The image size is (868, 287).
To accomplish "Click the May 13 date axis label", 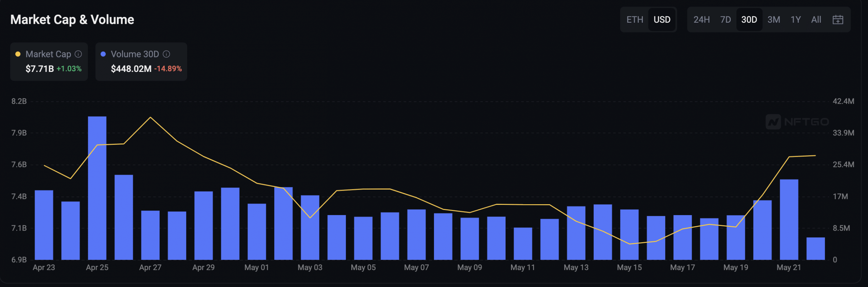I will (x=576, y=268).
